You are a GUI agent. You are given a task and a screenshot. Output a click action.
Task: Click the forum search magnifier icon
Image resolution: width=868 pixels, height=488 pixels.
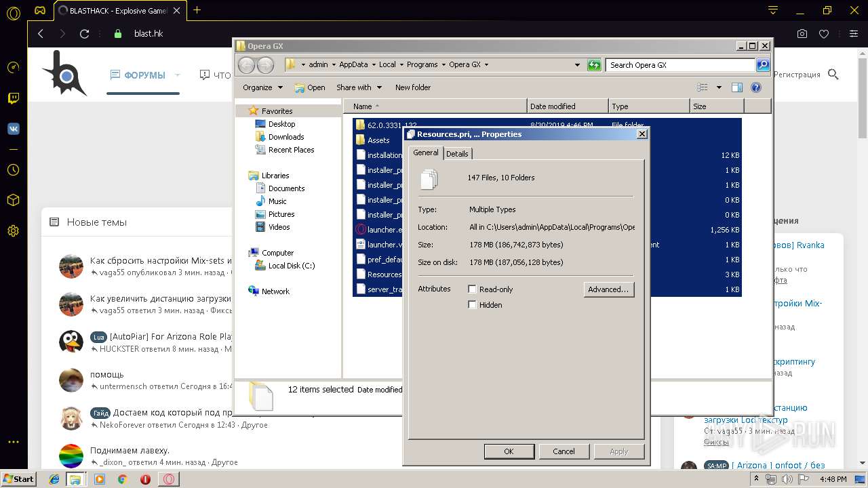(833, 75)
